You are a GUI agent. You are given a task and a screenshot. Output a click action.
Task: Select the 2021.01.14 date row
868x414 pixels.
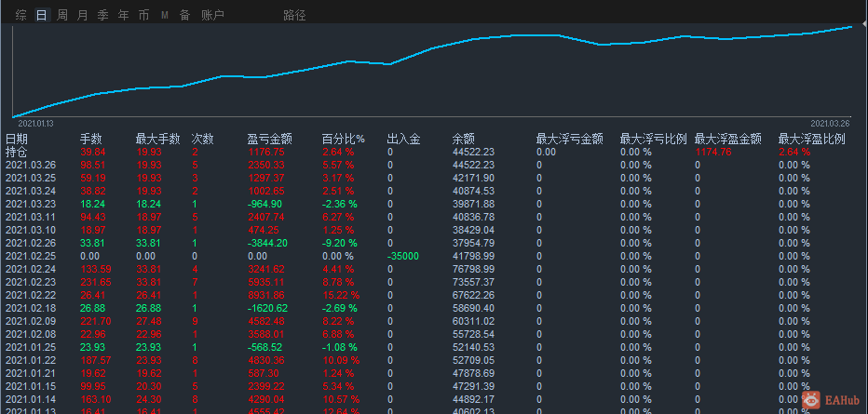434,399
